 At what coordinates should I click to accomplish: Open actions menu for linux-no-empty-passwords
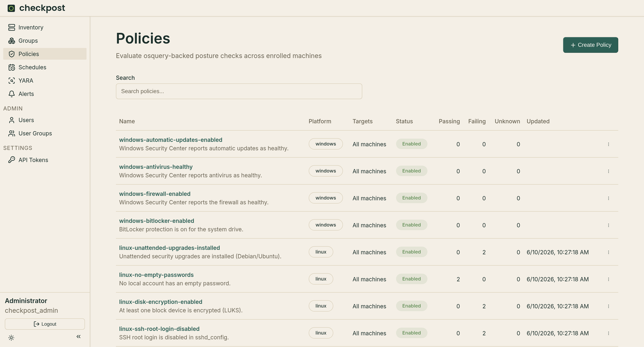608,279
